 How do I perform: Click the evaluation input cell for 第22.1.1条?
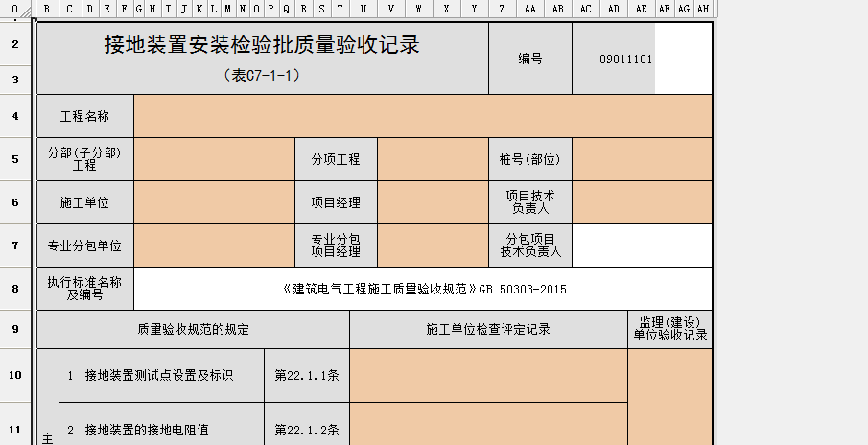click(489, 375)
